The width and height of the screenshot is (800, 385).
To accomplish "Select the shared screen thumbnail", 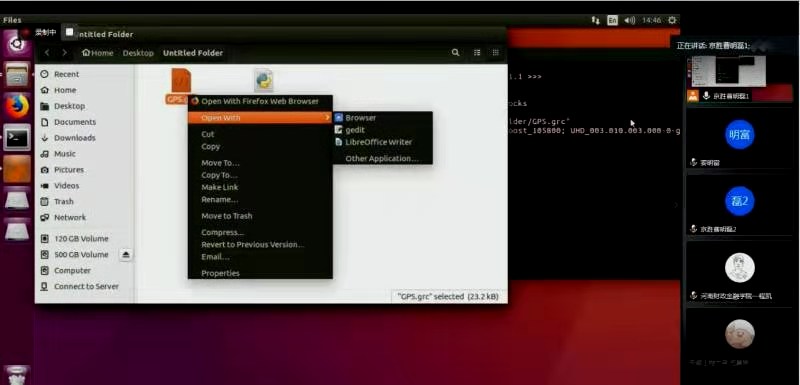I will [727, 71].
